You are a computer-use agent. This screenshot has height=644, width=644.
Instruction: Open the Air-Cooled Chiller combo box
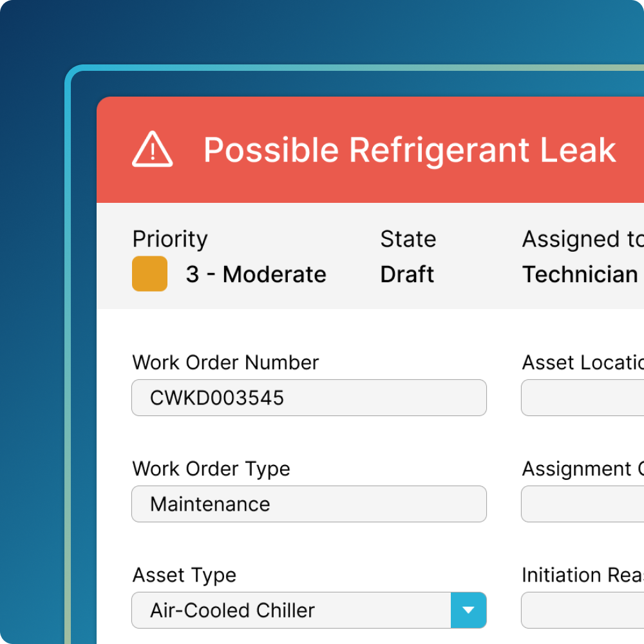point(291,610)
